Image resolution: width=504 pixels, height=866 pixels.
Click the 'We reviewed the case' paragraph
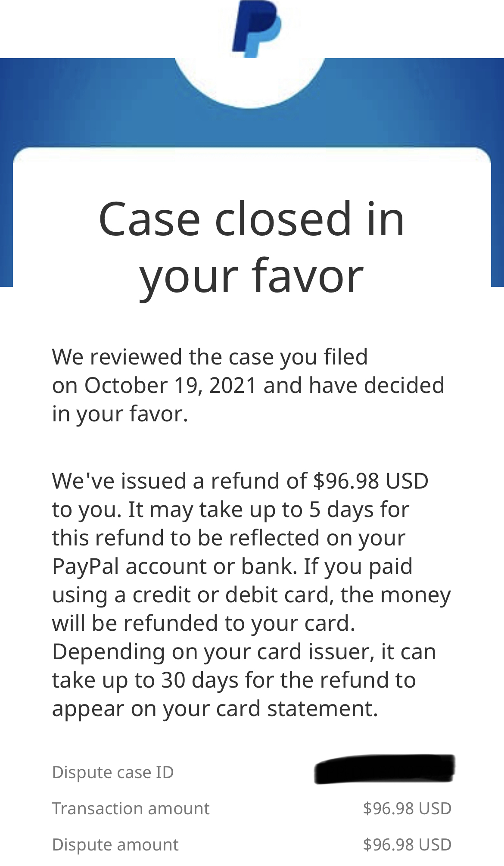click(x=209, y=357)
